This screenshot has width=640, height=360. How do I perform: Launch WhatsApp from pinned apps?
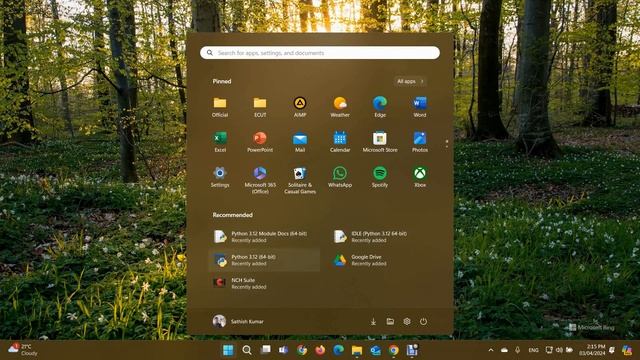pos(340,177)
